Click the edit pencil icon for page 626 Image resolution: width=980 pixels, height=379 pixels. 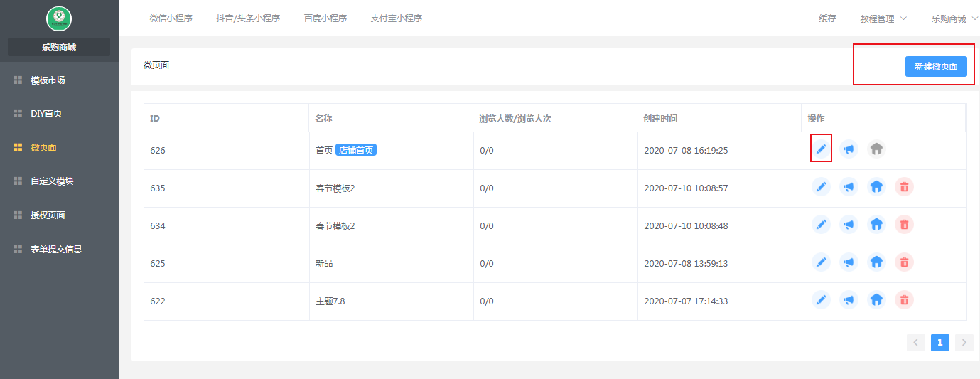[821, 149]
